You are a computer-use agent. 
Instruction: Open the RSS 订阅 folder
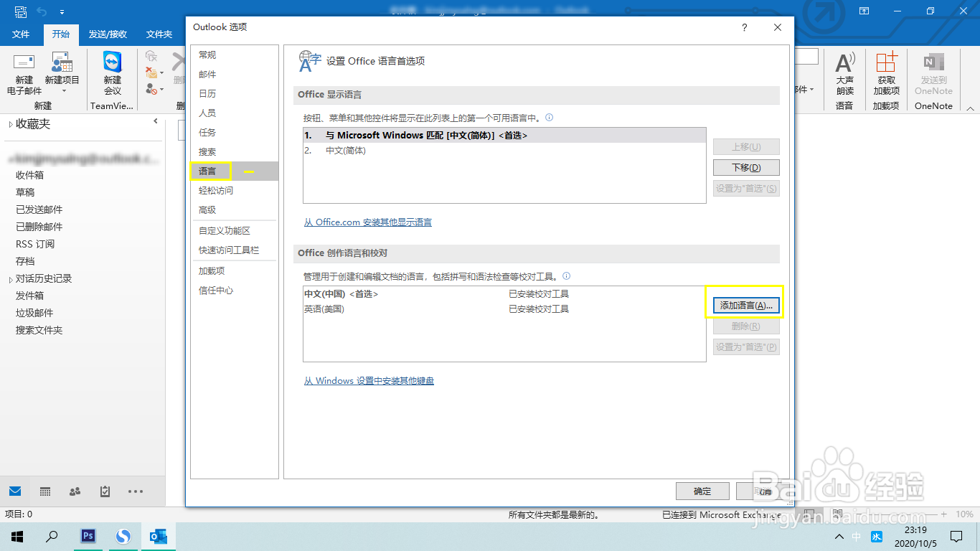pyautogui.click(x=35, y=244)
